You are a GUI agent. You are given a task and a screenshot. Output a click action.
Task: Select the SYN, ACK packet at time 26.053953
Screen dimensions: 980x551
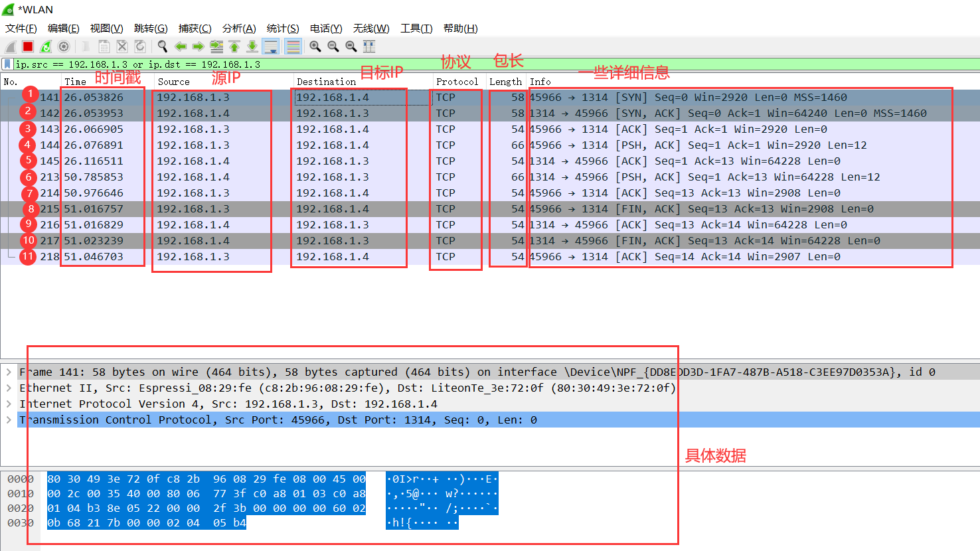(x=490, y=114)
